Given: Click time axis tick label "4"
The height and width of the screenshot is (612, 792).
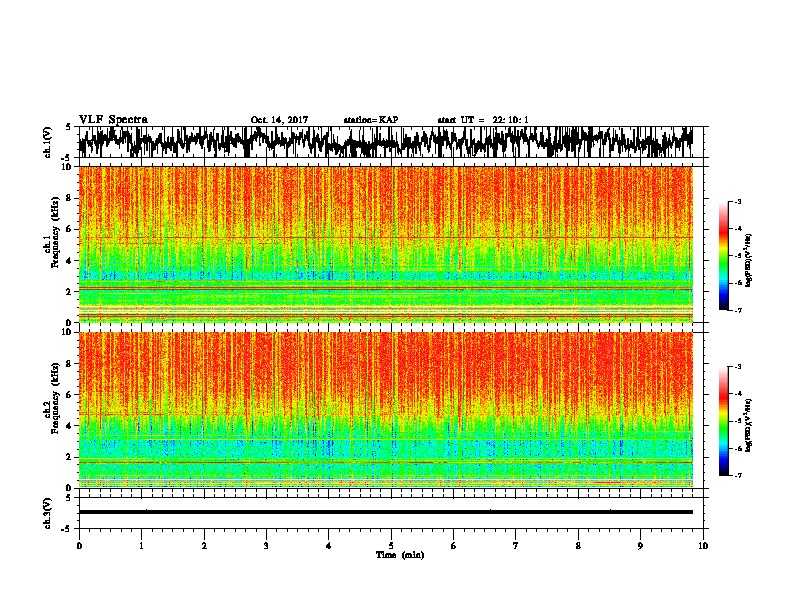Looking at the screenshot, I should [x=329, y=546].
